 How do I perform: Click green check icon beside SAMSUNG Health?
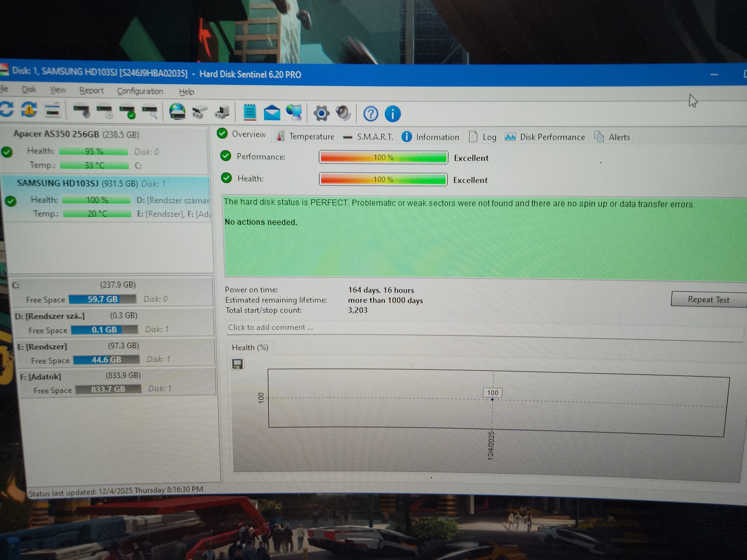[11, 201]
